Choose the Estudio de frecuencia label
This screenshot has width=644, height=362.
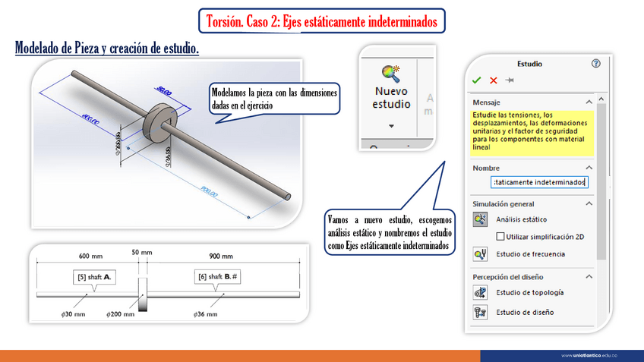coord(530,254)
